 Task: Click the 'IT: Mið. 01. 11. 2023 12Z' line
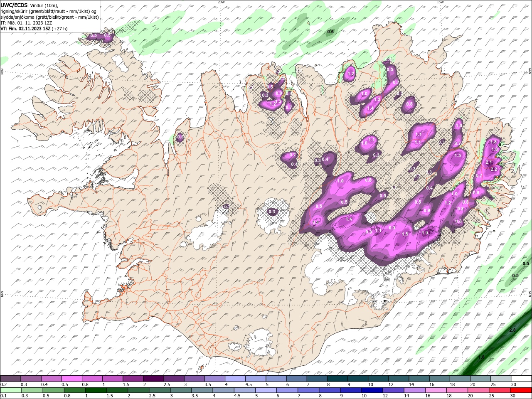26,23
